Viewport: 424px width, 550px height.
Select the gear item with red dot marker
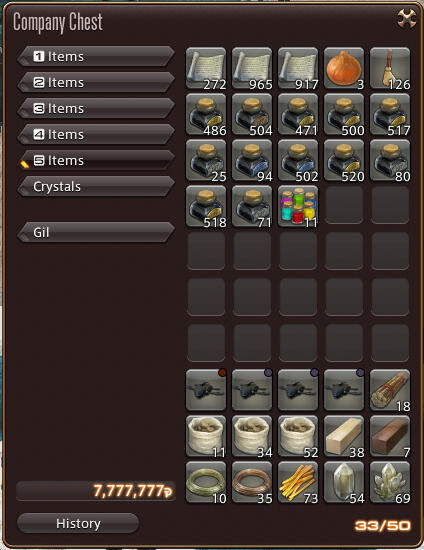[x=206, y=390]
